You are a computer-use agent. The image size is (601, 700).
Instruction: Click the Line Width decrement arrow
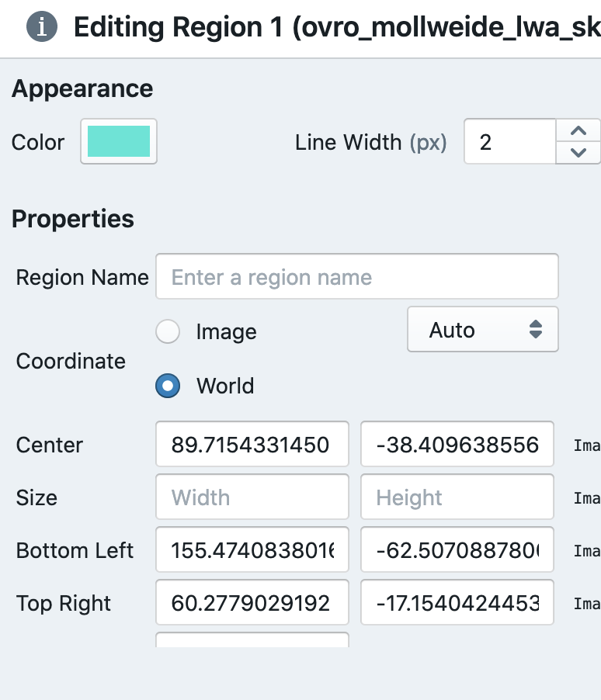[578, 152]
